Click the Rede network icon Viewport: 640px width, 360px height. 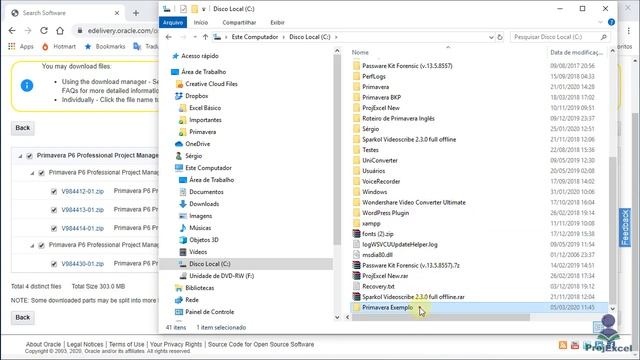(179, 300)
